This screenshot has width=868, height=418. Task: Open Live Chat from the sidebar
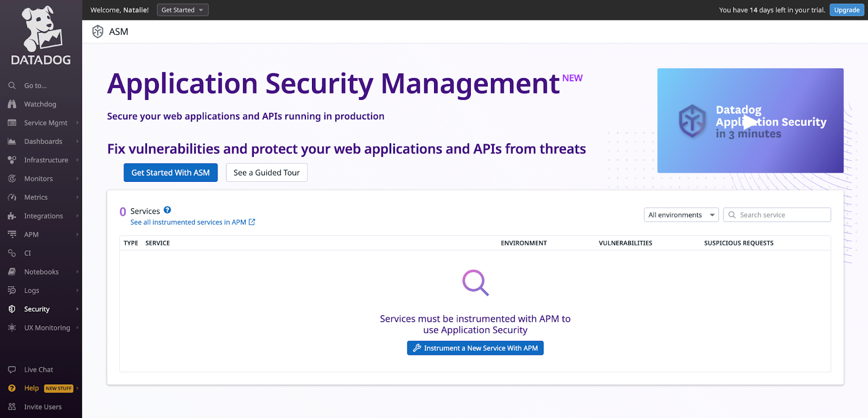pyautogui.click(x=39, y=370)
